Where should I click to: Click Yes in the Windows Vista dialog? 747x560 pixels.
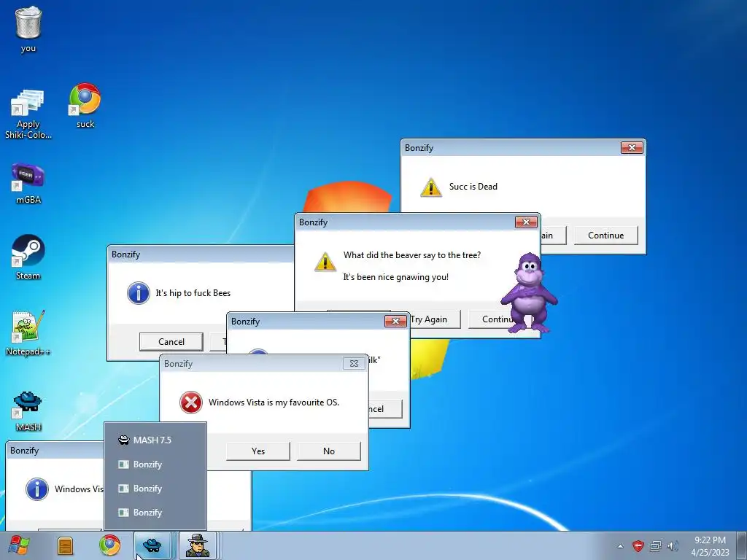(258, 451)
